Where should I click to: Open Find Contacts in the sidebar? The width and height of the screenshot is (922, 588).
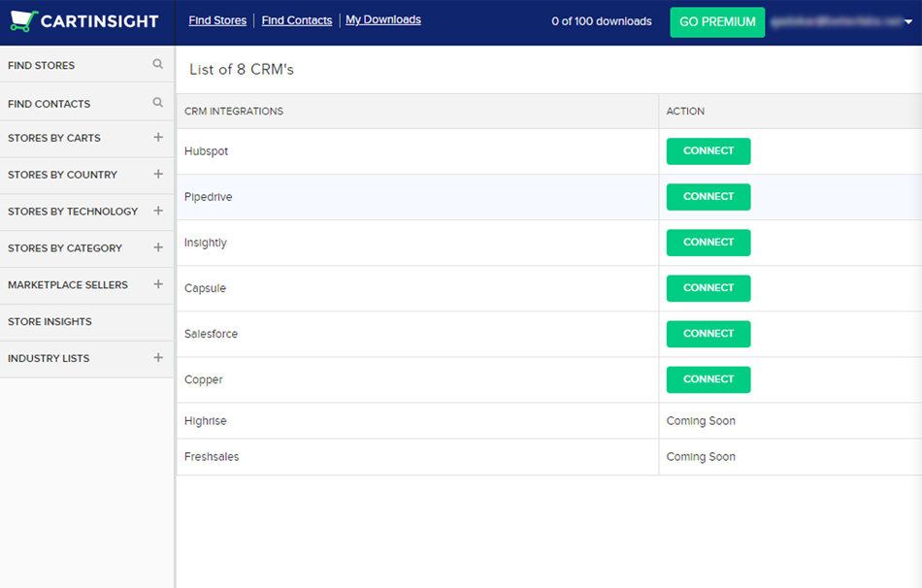click(x=87, y=102)
